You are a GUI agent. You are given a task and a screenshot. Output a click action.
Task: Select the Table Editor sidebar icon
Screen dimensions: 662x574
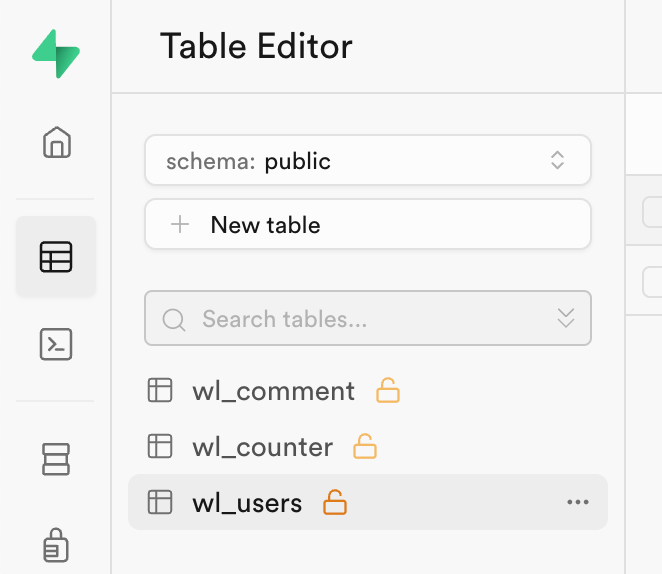point(56,257)
